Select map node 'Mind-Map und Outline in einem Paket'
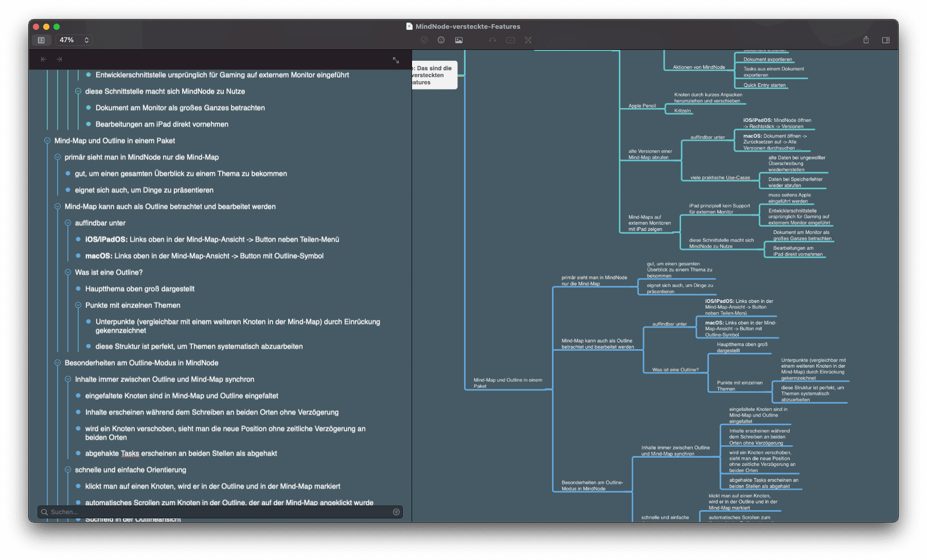The height and width of the screenshot is (560, 927). click(x=508, y=383)
